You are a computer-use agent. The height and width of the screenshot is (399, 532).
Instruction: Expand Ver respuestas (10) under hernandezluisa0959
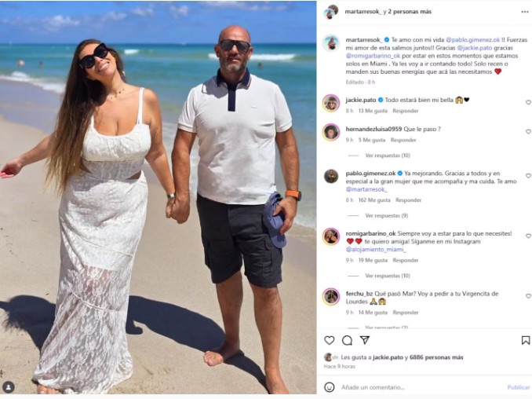(388, 156)
